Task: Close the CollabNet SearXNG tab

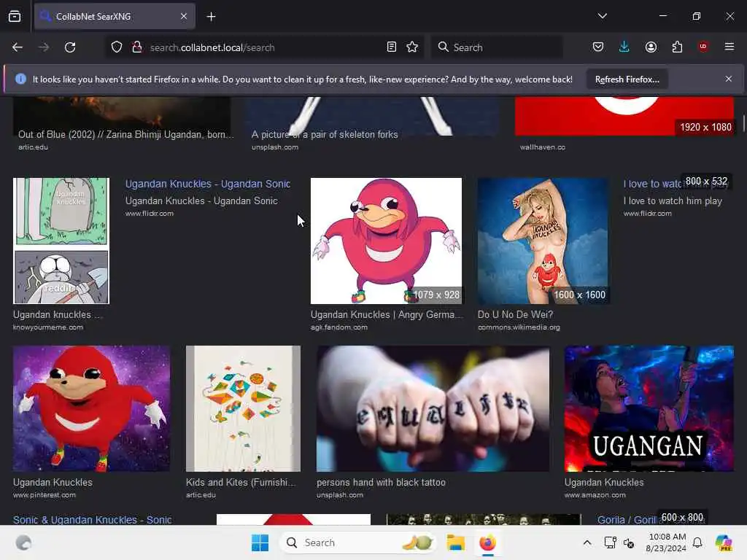Action: [184, 16]
